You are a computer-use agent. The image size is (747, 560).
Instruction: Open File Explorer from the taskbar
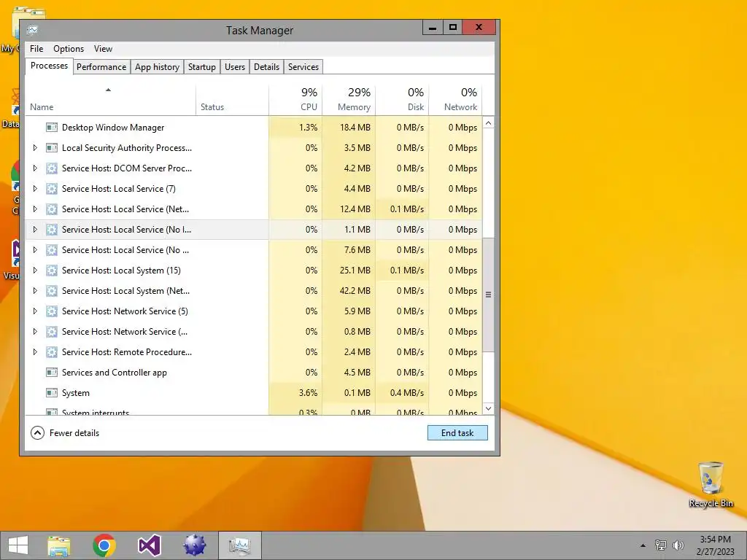coord(59,545)
